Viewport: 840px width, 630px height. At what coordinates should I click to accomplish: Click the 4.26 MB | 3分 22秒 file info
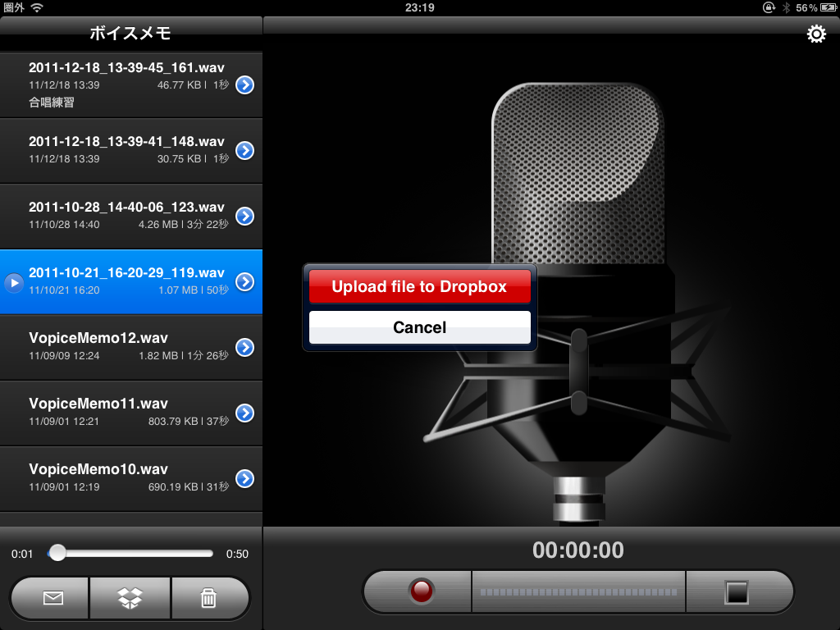coord(183,225)
